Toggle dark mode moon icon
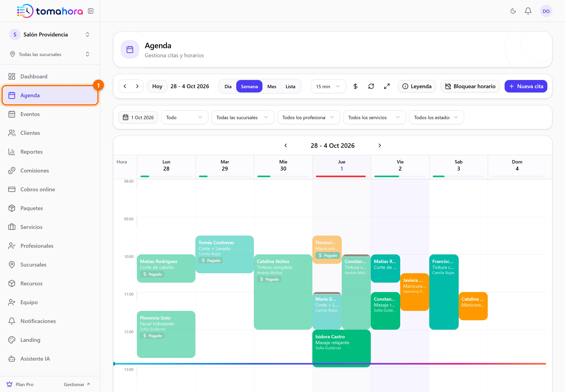This screenshot has width=565, height=392. pos(513,11)
